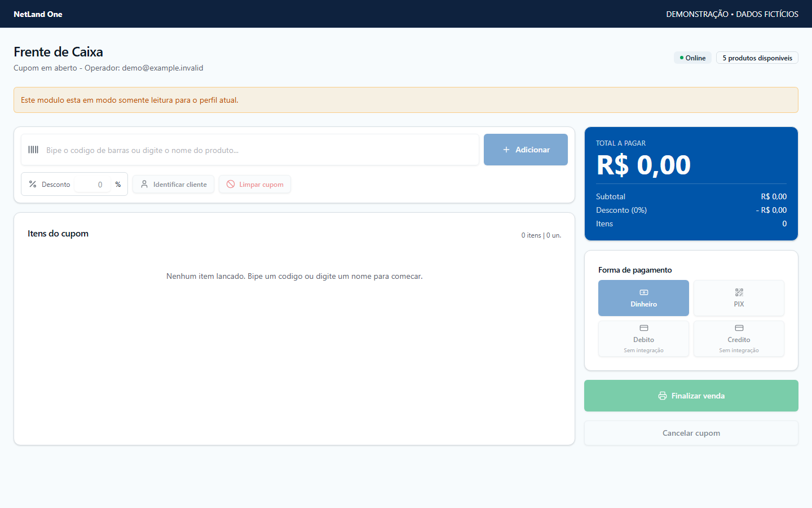Click the read-only mode warning banner
The height and width of the screenshot is (508, 812).
[406, 100]
